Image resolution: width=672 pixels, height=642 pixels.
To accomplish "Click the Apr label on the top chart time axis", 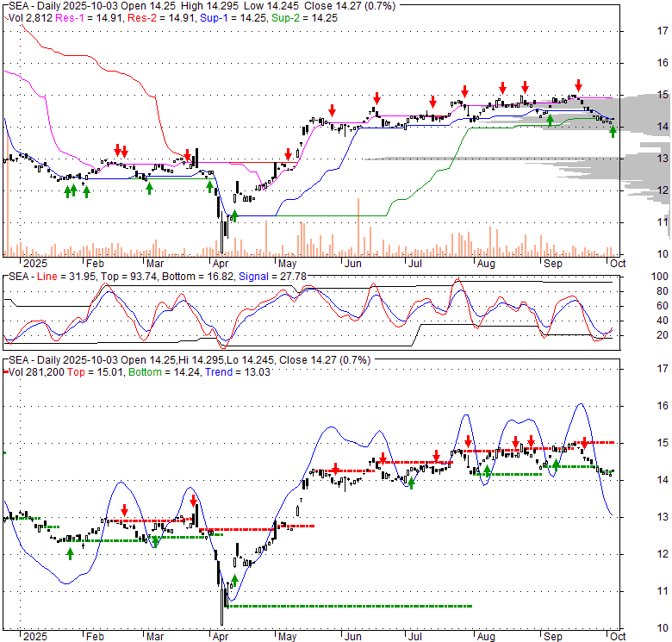I will [x=221, y=264].
